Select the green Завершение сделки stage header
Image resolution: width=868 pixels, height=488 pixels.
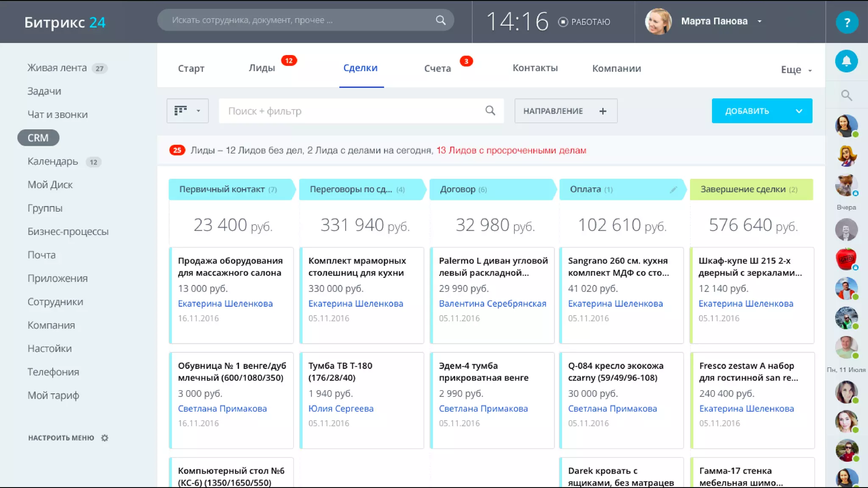(751, 190)
